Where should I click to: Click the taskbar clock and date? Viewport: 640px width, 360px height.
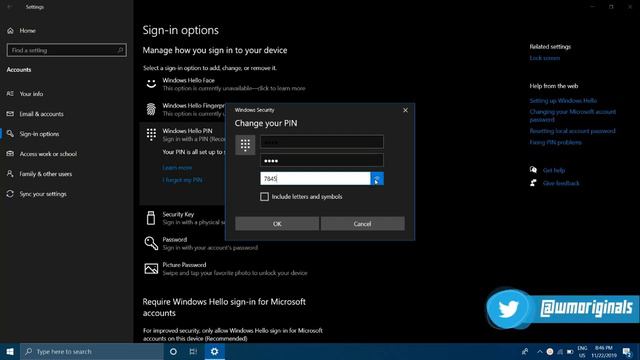point(603,351)
